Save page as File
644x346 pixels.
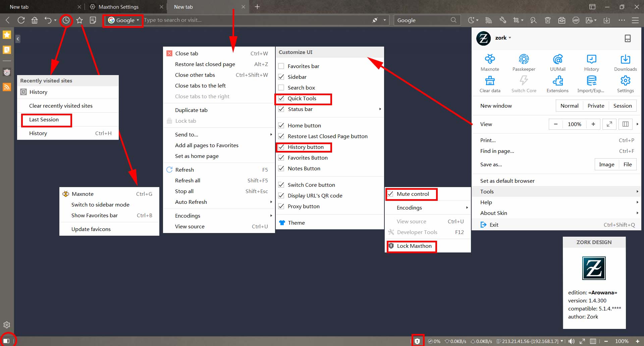tap(628, 164)
